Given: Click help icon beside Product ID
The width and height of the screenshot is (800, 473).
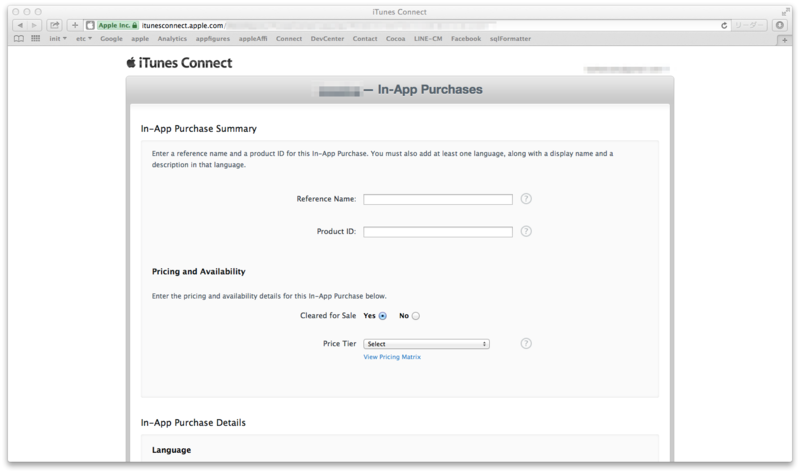Looking at the screenshot, I should 526,231.
